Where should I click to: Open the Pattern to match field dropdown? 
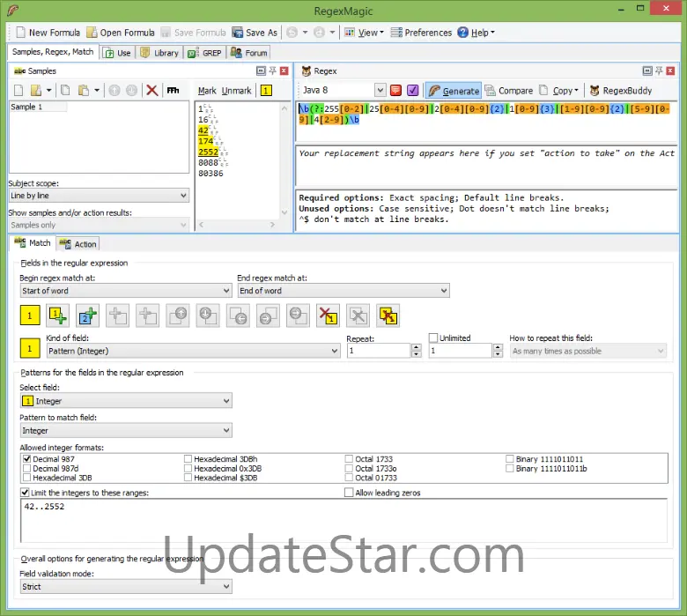(126, 431)
